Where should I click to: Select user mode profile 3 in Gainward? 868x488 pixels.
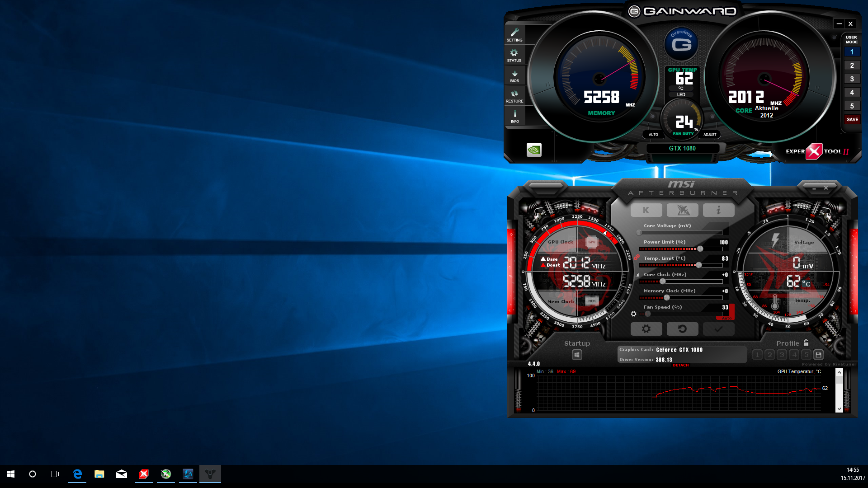click(852, 79)
